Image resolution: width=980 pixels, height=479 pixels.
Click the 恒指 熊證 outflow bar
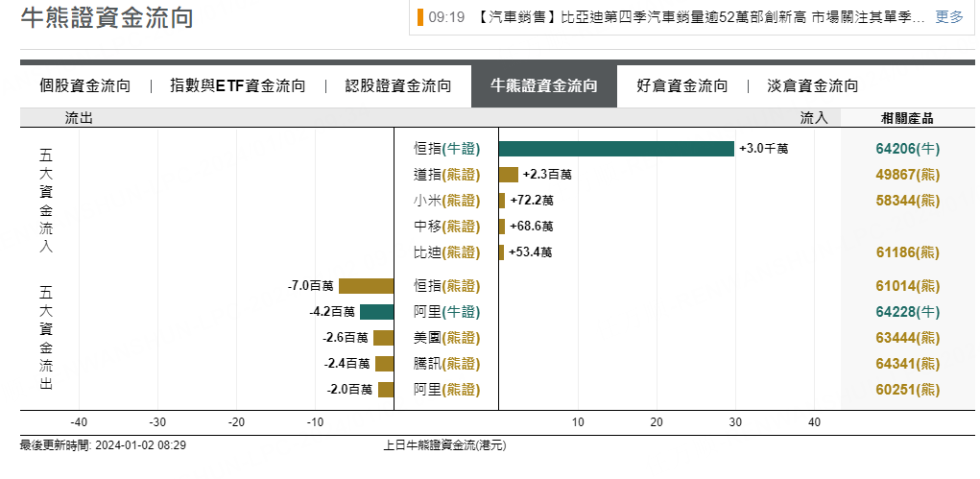(x=367, y=286)
